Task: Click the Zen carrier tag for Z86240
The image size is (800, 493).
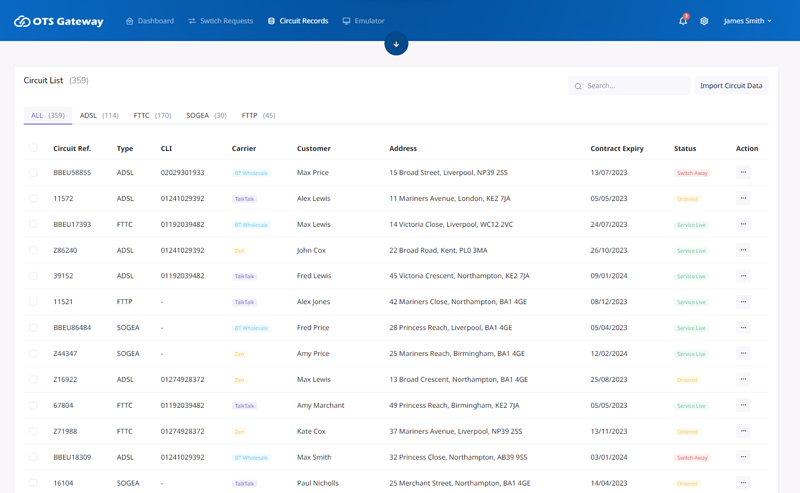Action: click(239, 251)
